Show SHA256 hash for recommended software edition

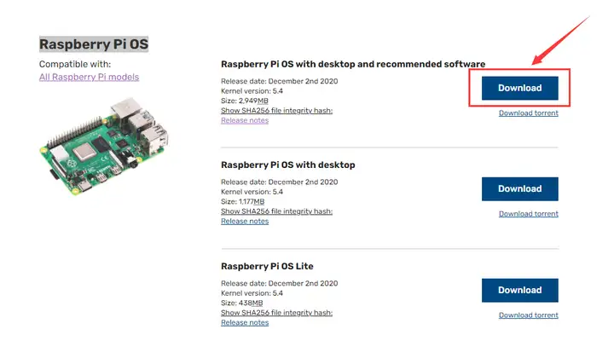276,111
